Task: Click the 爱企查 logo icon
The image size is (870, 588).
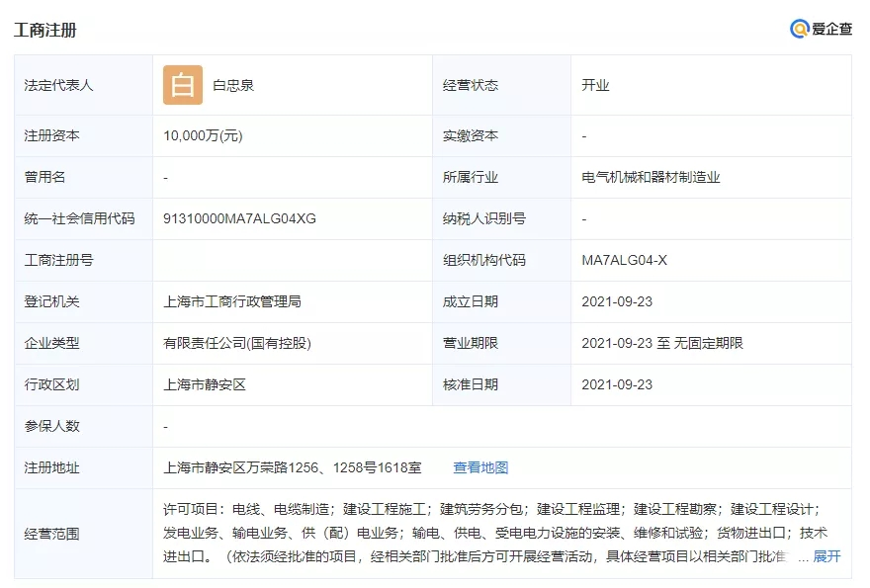Action: point(800,29)
